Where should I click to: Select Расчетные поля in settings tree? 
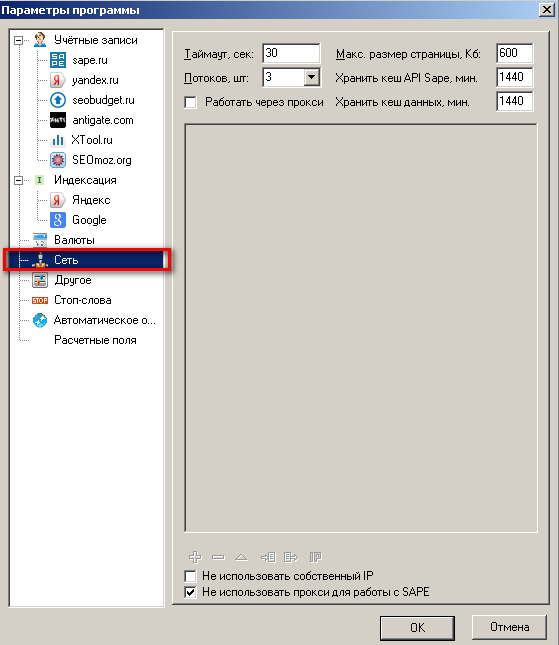coord(95,340)
